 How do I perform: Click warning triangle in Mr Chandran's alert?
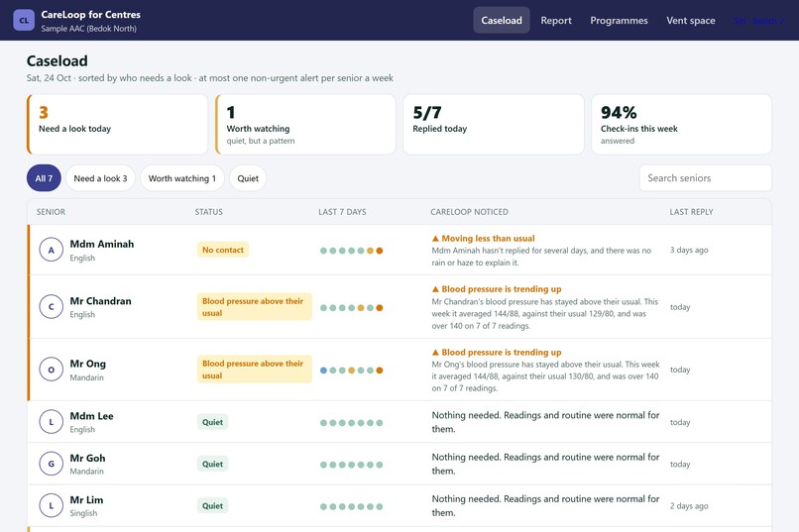coord(435,289)
